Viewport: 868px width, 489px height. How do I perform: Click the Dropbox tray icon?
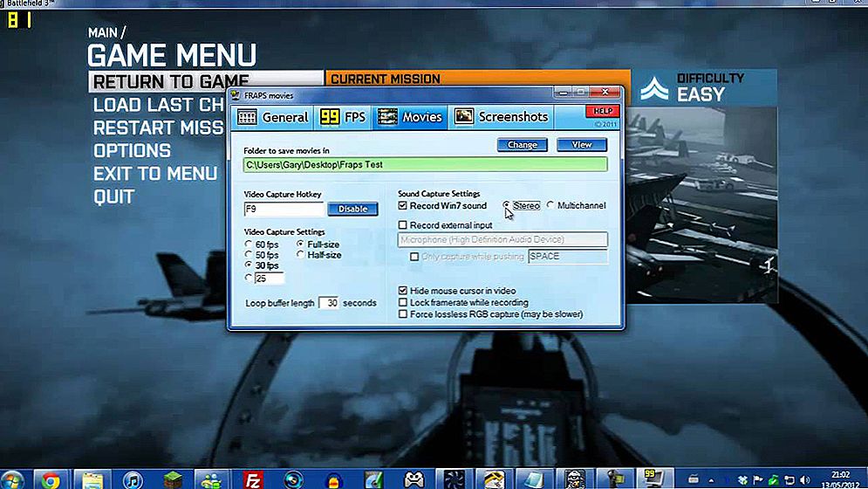tap(743, 480)
